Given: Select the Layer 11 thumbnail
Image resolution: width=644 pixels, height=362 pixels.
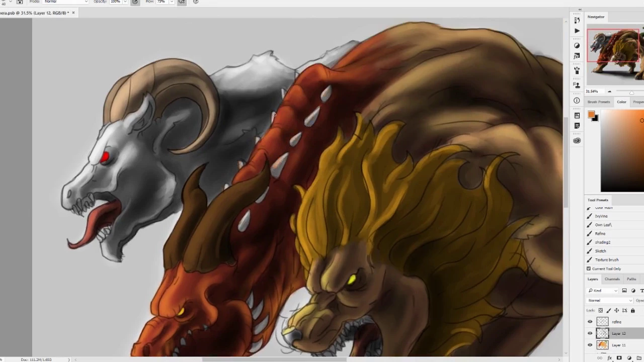Looking at the screenshot, I should pyautogui.click(x=602, y=345).
